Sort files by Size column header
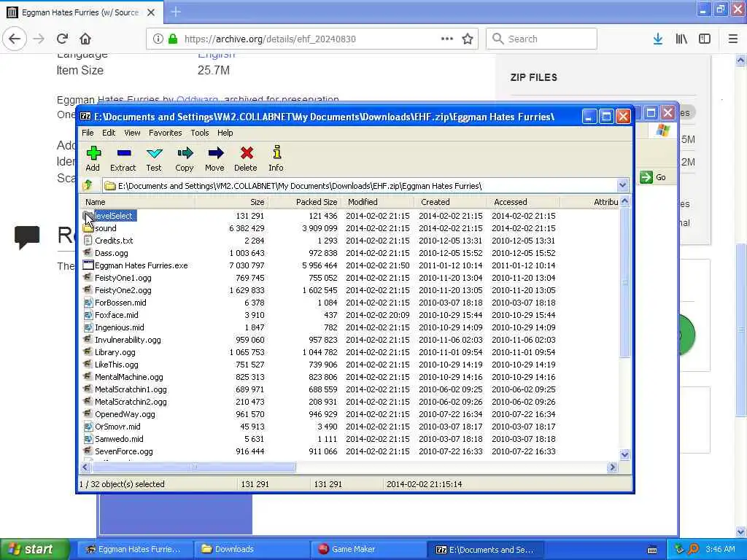747x560 pixels. (x=231, y=202)
